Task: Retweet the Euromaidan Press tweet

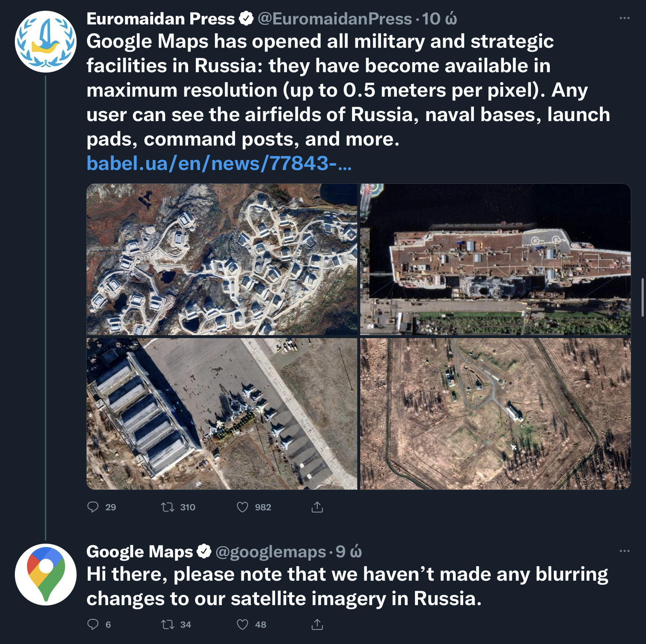Action: [x=168, y=507]
